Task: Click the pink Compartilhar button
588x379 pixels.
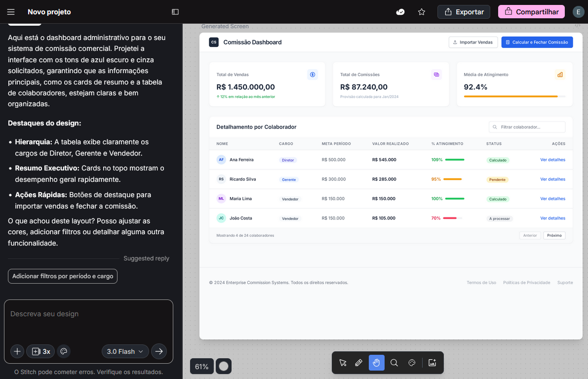Action: tap(531, 12)
